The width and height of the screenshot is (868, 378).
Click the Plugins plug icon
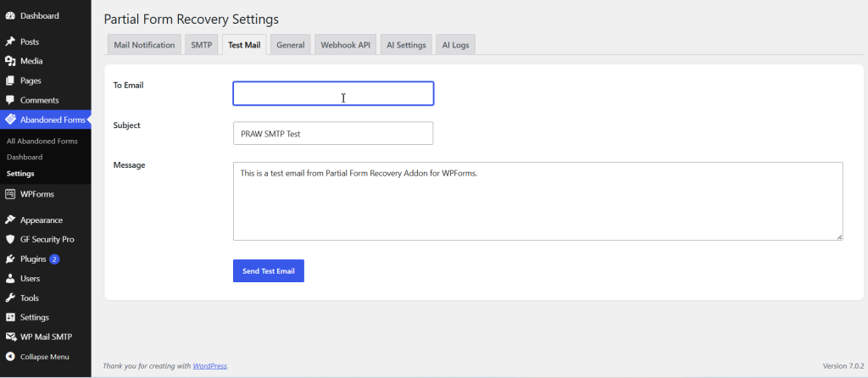(10, 259)
